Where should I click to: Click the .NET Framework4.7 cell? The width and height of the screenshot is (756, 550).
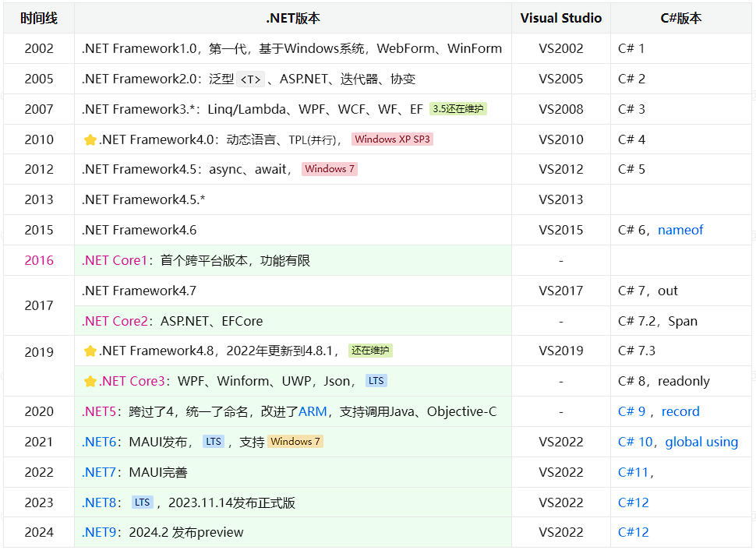pos(293,291)
